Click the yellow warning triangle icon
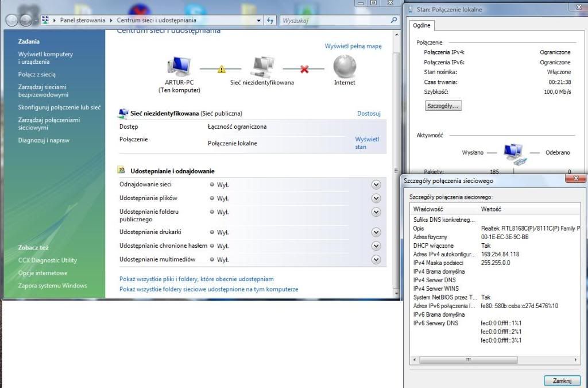 pos(222,69)
